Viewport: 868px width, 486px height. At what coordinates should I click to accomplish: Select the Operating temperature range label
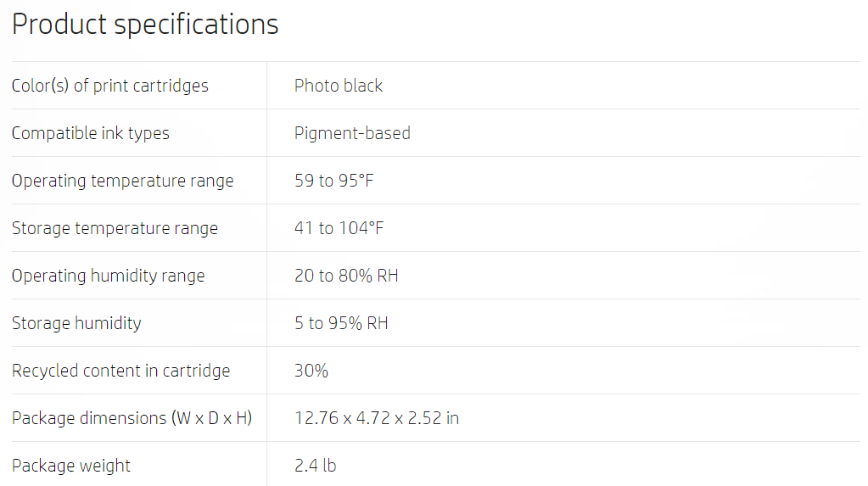point(123,181)
